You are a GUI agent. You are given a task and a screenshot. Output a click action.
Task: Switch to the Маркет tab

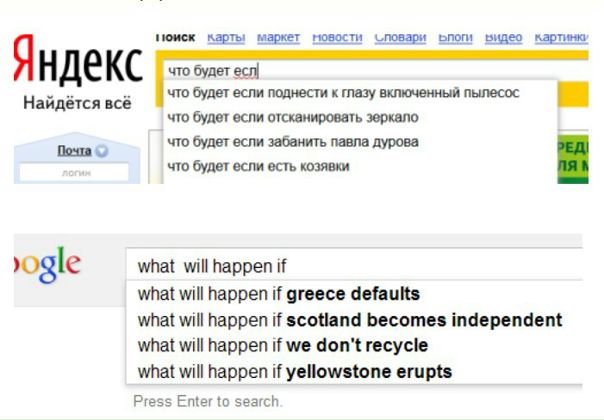(278, 37)
